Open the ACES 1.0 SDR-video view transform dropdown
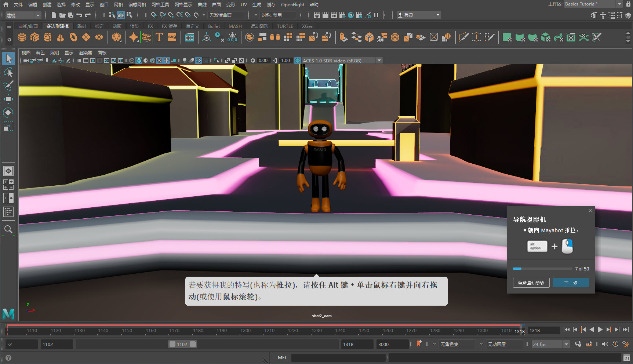The height and width of the screenshot is (364, 633). coord(379,61)
